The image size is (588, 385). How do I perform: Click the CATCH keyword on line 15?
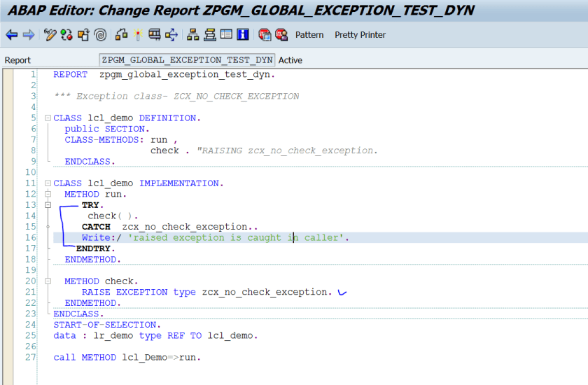coord(96,227)
